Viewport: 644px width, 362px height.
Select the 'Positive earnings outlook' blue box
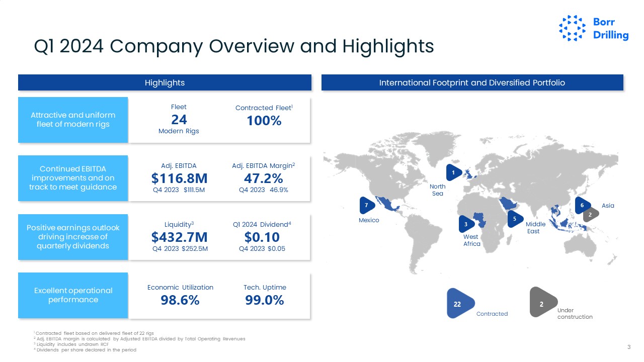[73, 237]
